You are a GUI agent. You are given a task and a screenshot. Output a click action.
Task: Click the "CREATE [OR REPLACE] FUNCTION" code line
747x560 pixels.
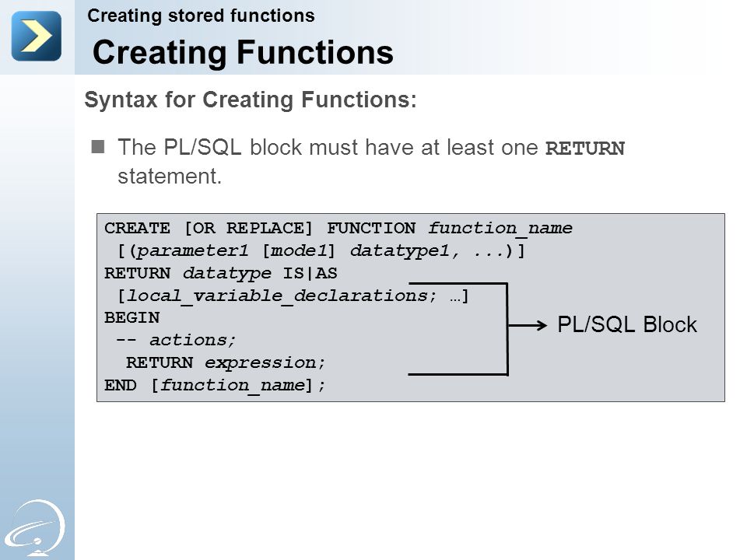[x=338, y=228]
